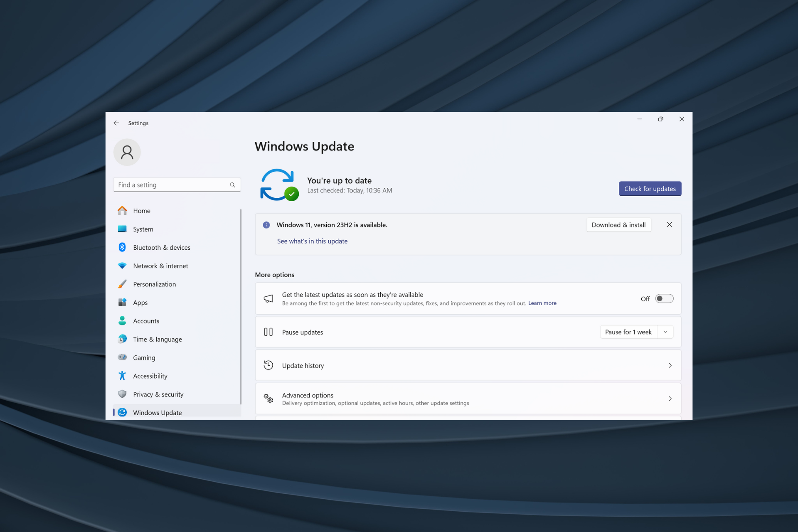The width and height of the screenshot is (798, 532).
Task: Select Personalization in left menu
Action: pos(154,284)
